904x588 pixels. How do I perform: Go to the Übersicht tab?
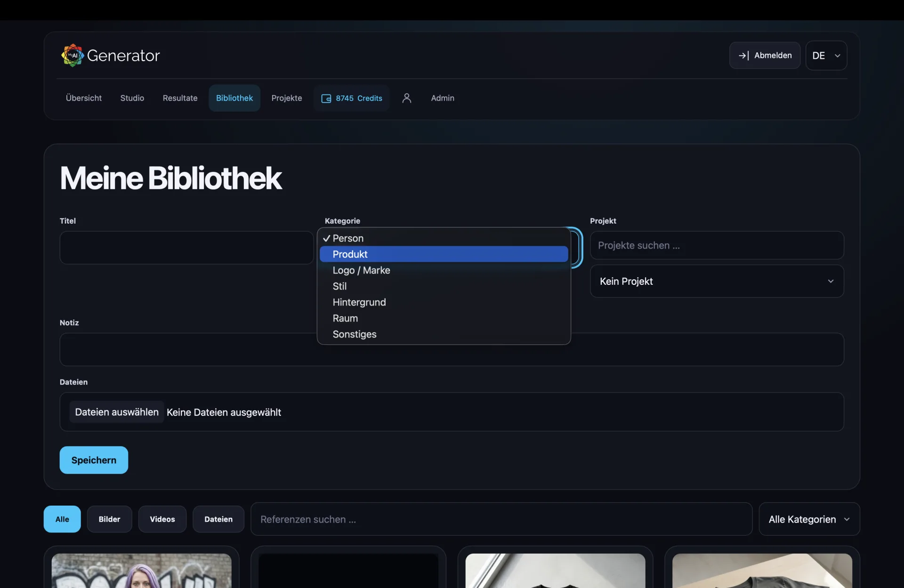[84, 98]
